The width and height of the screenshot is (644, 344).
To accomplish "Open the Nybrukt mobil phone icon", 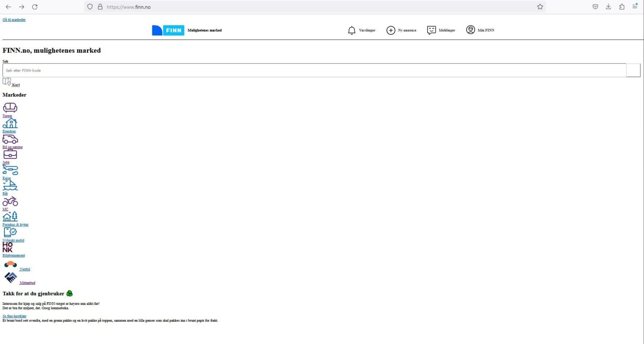I will coord(10,232).
